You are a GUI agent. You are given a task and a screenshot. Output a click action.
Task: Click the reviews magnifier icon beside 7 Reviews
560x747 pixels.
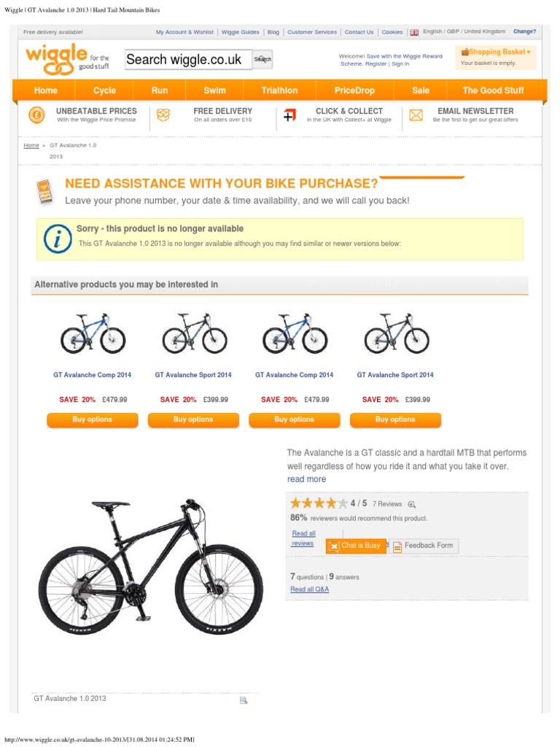click(412, 504)
